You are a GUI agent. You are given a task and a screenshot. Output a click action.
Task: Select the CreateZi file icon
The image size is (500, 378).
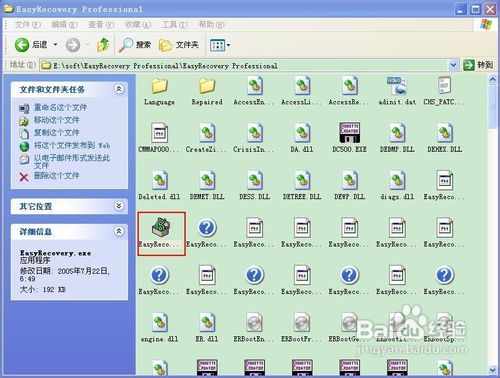tap(207, 133)
